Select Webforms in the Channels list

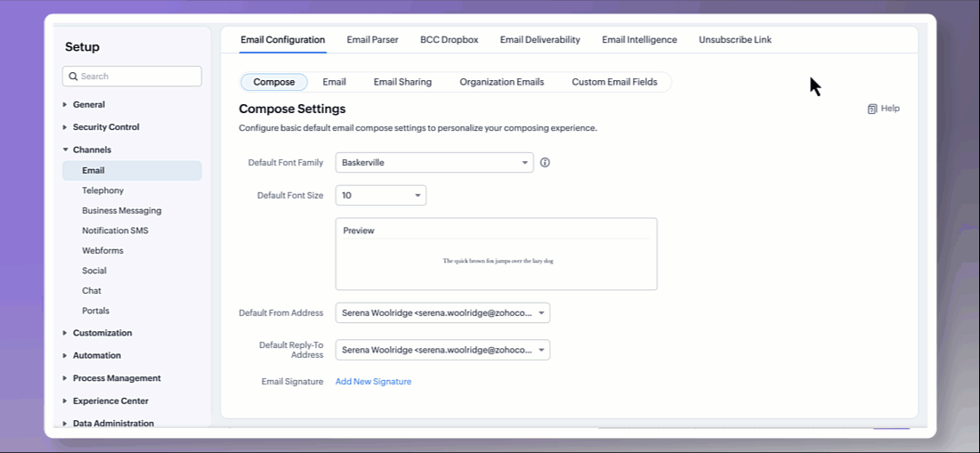point(102,251)
